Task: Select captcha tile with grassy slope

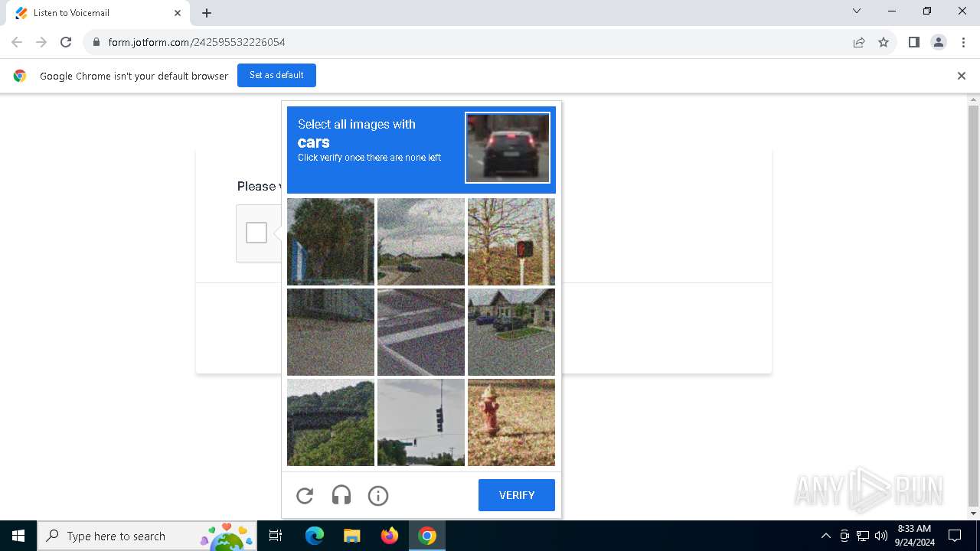Action: click(x=331, y=332)
